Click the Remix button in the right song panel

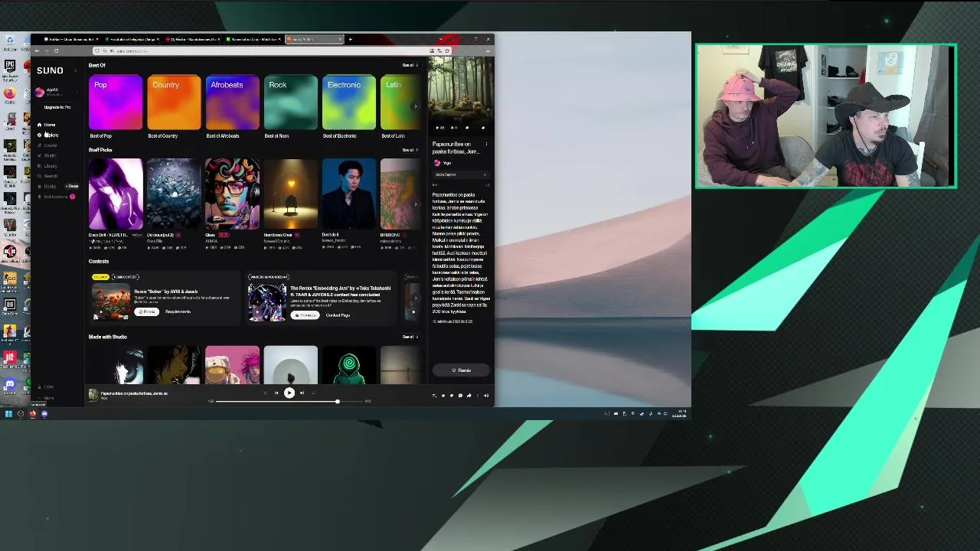click(461, 370)
